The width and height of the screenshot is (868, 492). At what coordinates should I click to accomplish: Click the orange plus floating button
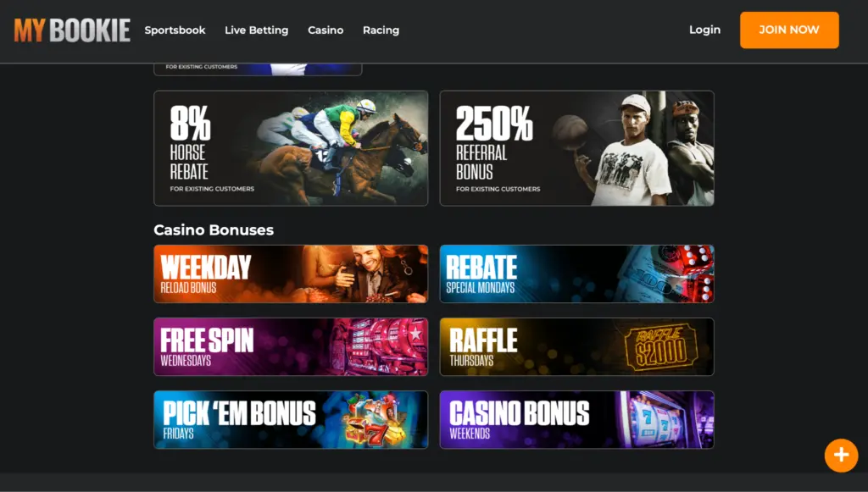click(x=841, y=455)
